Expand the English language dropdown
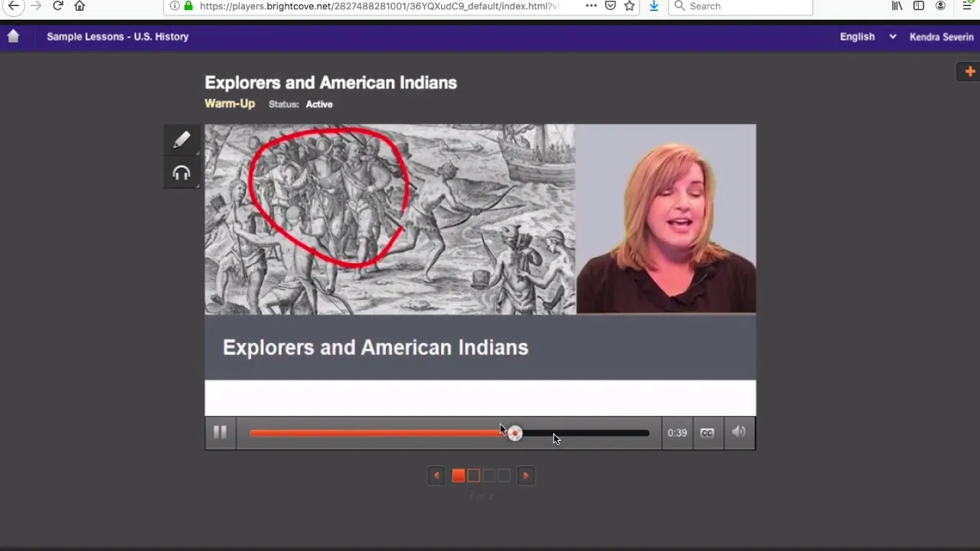This screenshot has width=980, height=551. [x=867, y=37]
